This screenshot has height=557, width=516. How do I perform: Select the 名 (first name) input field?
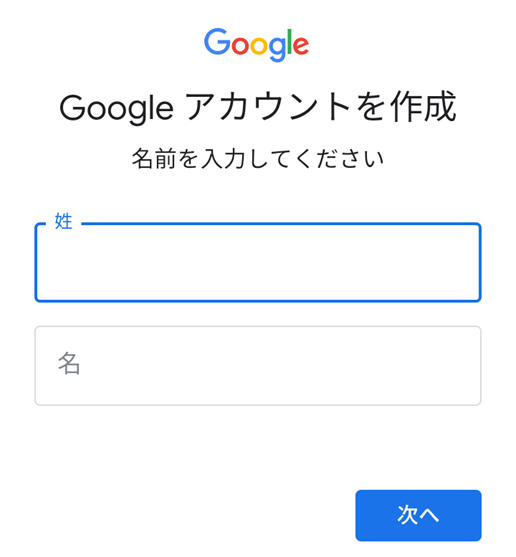258,366
